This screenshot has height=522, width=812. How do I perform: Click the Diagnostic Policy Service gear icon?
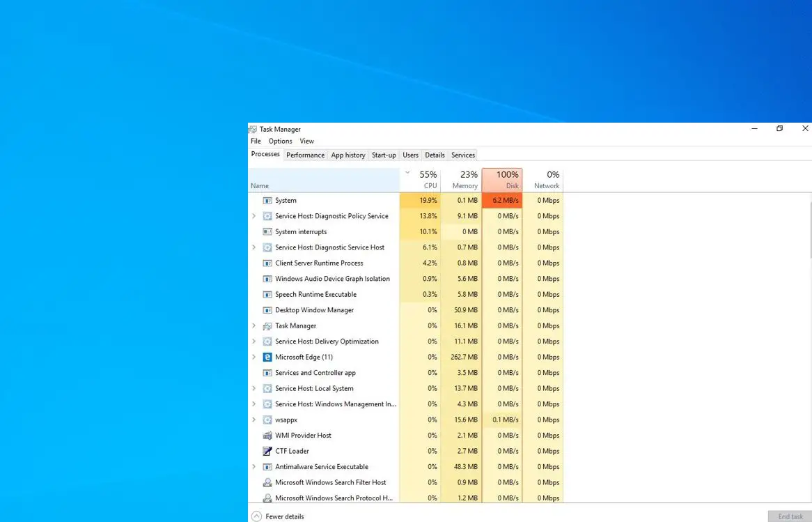pos(267,216)
